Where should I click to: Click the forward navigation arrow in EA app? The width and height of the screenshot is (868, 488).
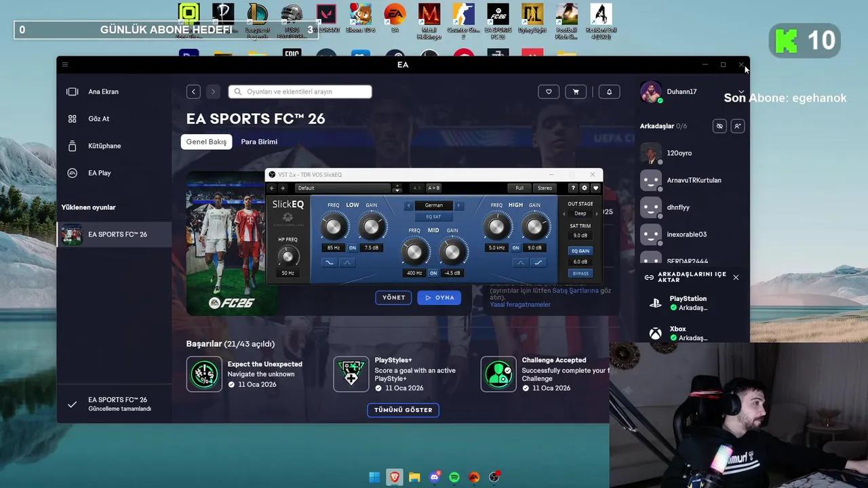click(213, 91)
